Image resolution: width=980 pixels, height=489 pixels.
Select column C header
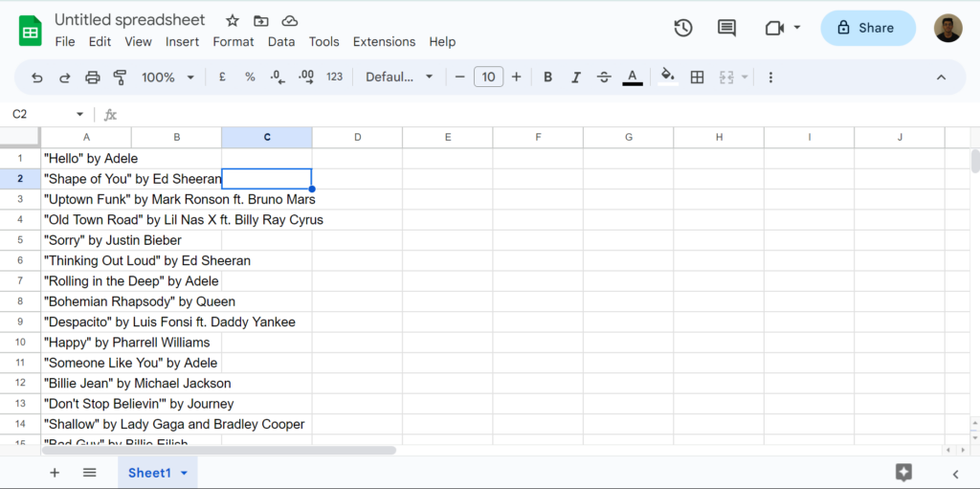pos(267,138)
